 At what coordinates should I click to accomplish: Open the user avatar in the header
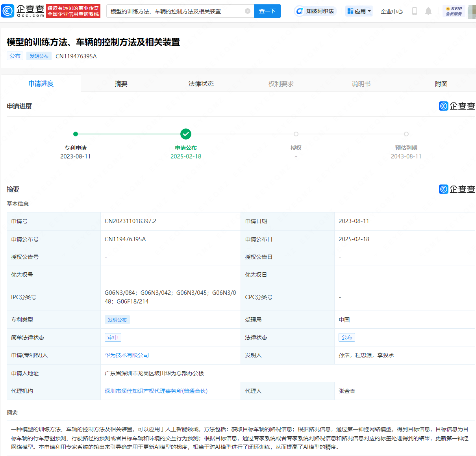tap(472, 11)
